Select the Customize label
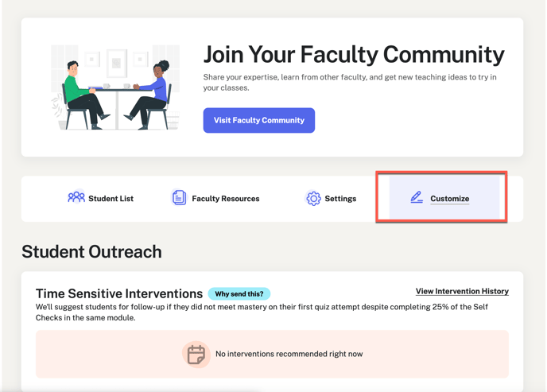The width and height of the screenshot is (547, 392). click(x=450, y=199)
